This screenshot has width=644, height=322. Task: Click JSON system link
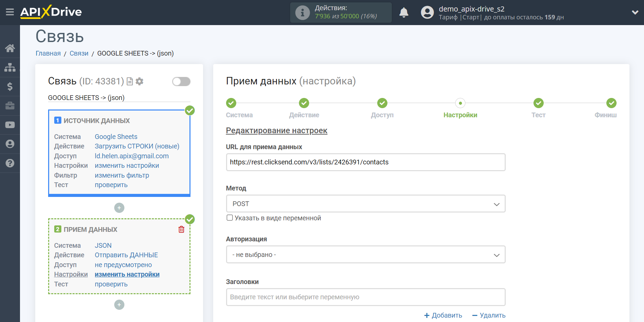tap(103, 245)
